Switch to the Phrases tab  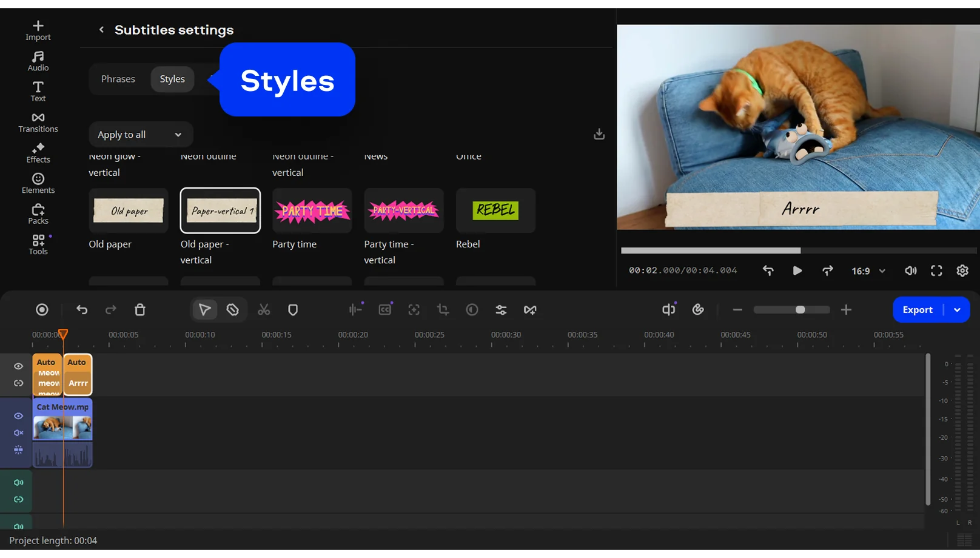click(x=118, y=79)
